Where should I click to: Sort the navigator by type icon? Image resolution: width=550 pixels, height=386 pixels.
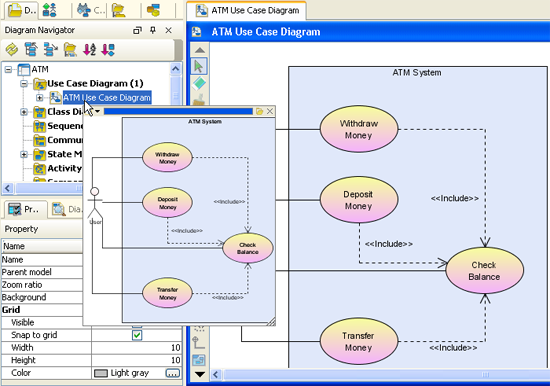(108, 49)
